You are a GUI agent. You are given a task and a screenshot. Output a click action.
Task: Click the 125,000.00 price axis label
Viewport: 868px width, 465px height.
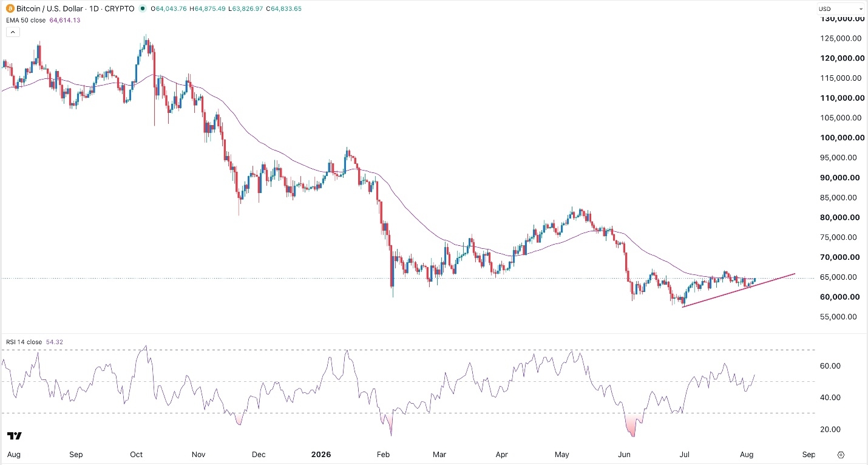(x=840, y=38)
